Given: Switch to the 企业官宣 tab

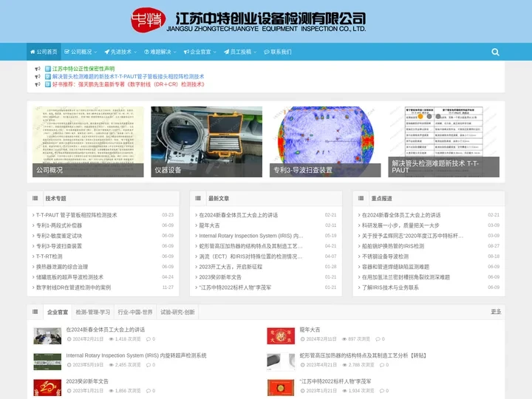Looking at the screenshot, I should click(x=58, y=312).
